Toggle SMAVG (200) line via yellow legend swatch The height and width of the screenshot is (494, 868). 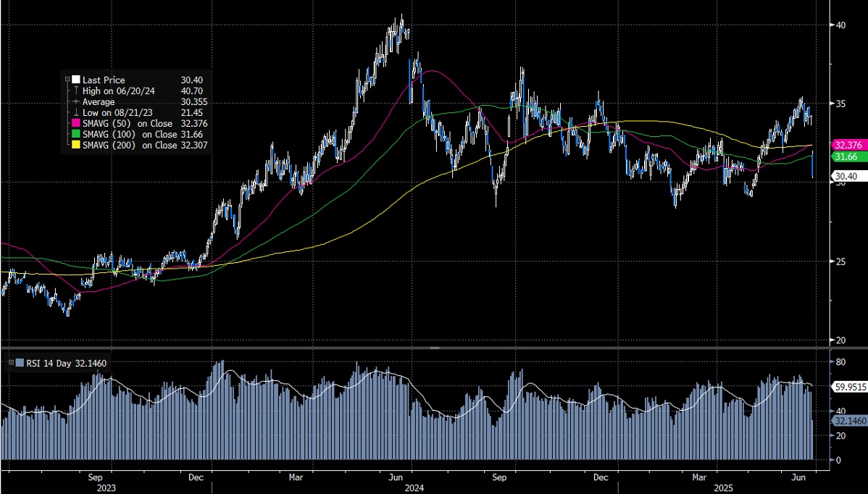[x=75, y=143]
